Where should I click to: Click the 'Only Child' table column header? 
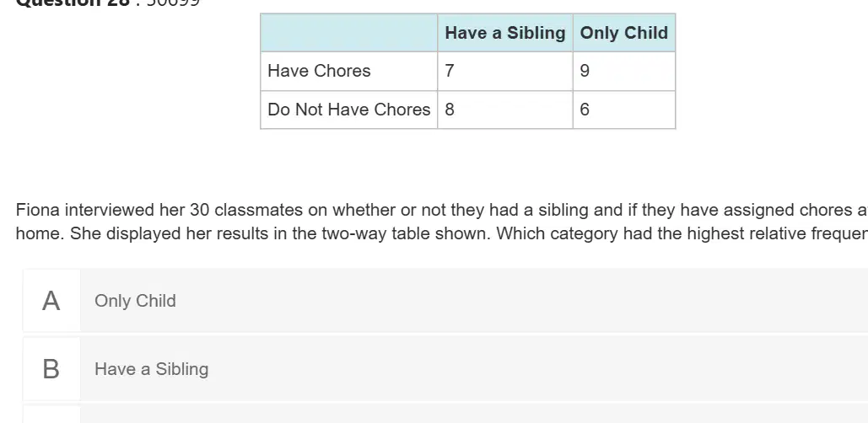[x=624, y=33]
